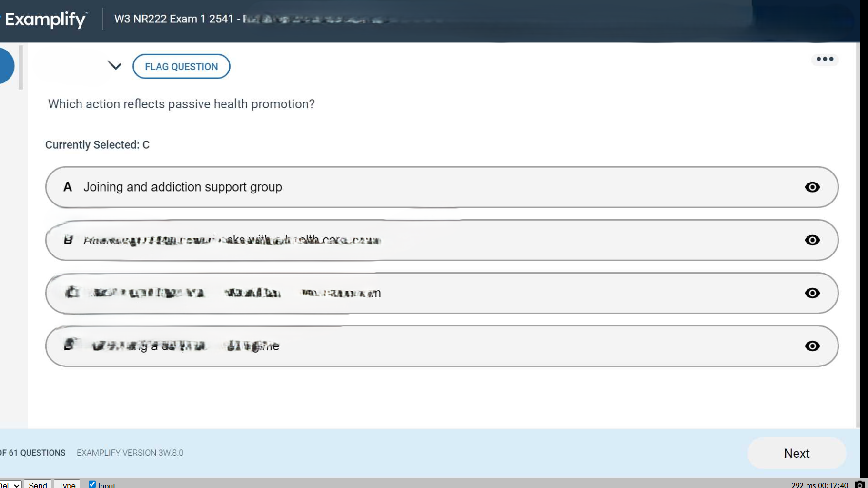Click the Examplify logo
This screenshot has height=488, width=868.
coord(46,20)
